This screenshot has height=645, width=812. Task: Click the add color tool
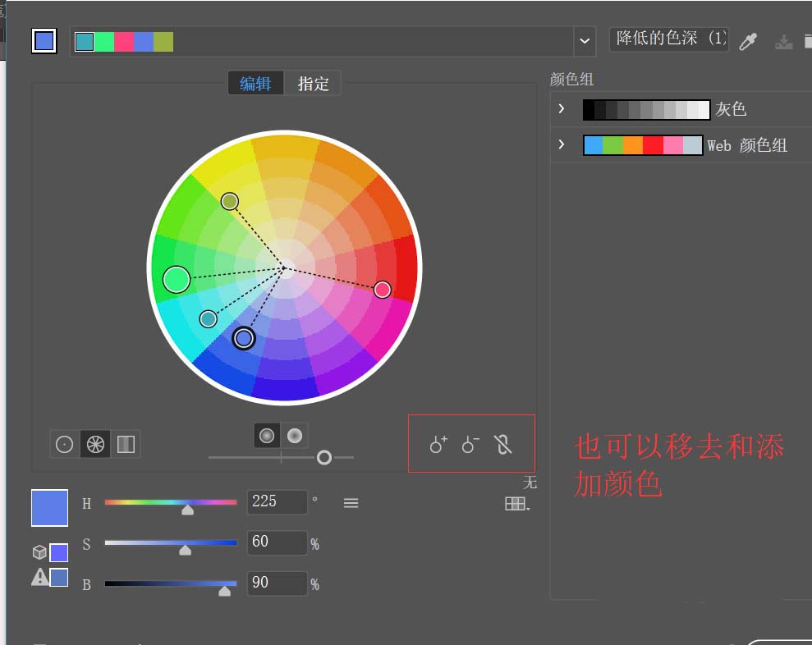(x=438, y=444)
